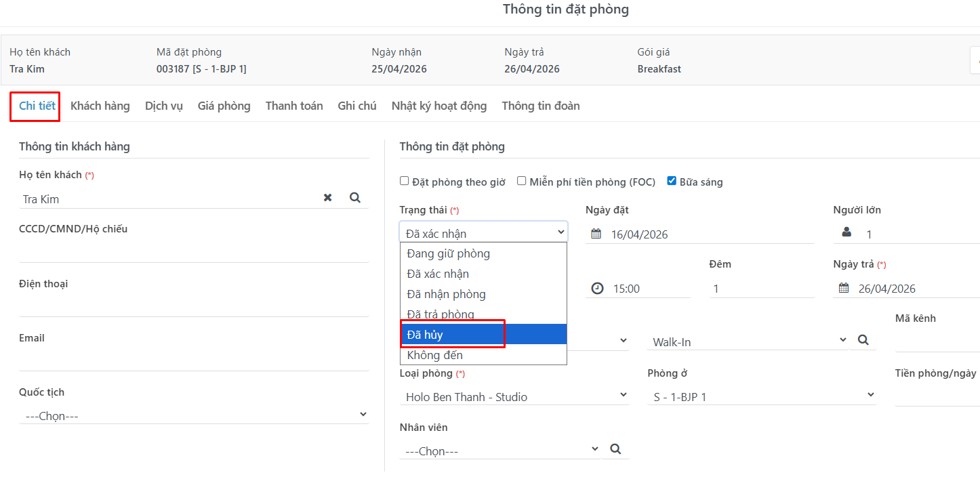
Task: Click the CCCD/CMND/Hộ chiếu input field
Action: point(194,251)
